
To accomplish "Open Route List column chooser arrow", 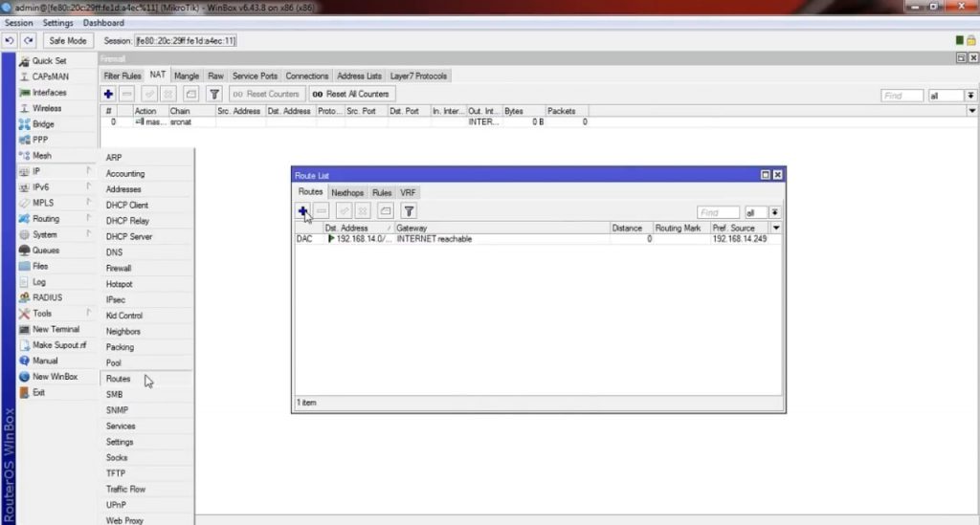I will point(776,229).
